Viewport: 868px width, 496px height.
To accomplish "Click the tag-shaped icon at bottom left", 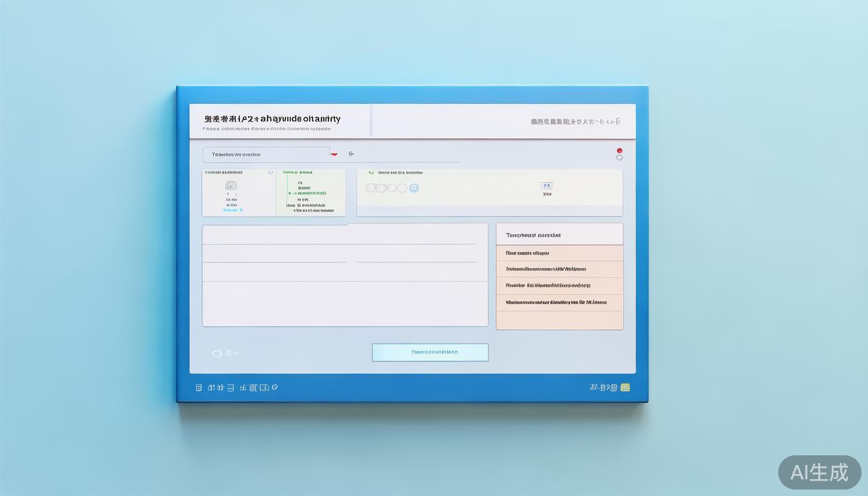I will tap(217, 353).
